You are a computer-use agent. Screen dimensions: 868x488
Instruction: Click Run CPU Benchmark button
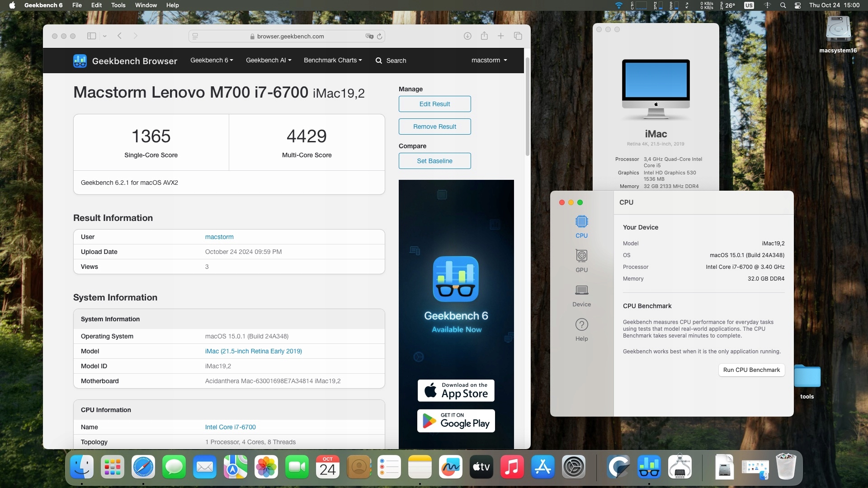[x=751, y=370]
